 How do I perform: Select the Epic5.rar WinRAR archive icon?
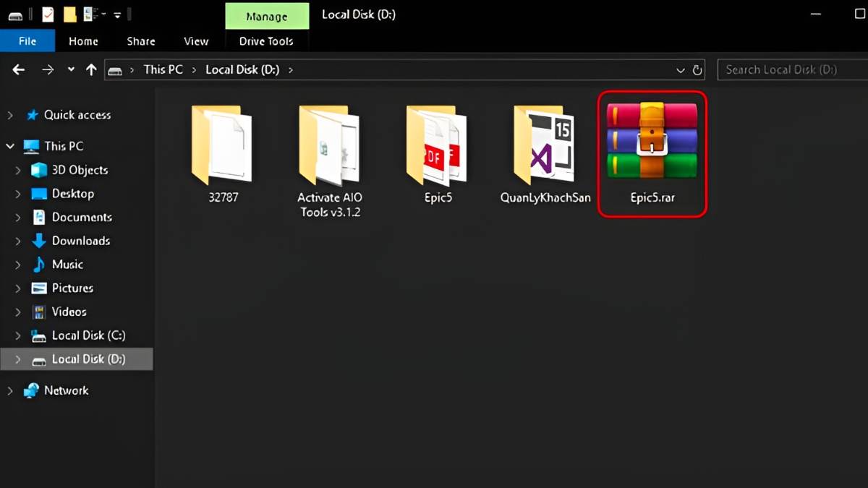[x=652, y=140]
